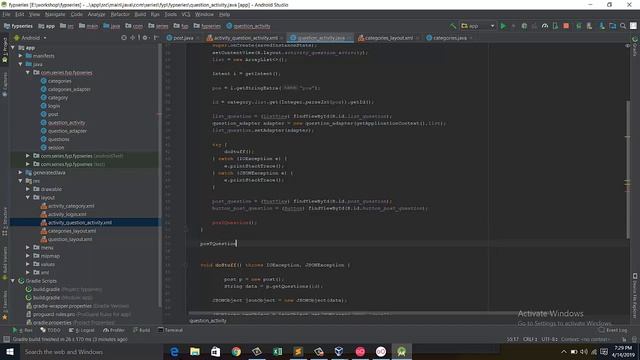Open the Event Log button
Viewport: 640px width, 360px height.
click(613, 330)
